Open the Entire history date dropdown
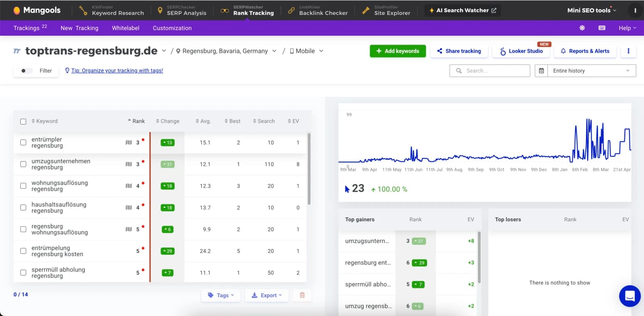The image size is (644, 316). click(592, 71)
